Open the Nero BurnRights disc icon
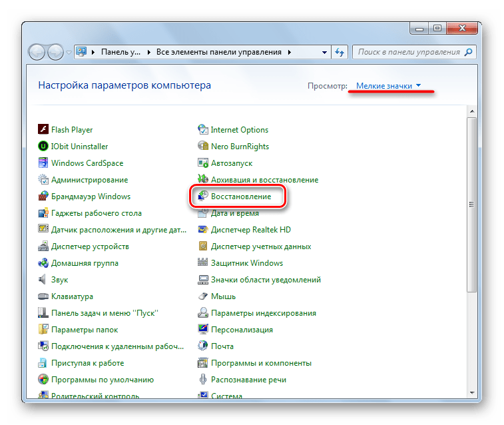504x425 pixels. (x=203, y=146)
